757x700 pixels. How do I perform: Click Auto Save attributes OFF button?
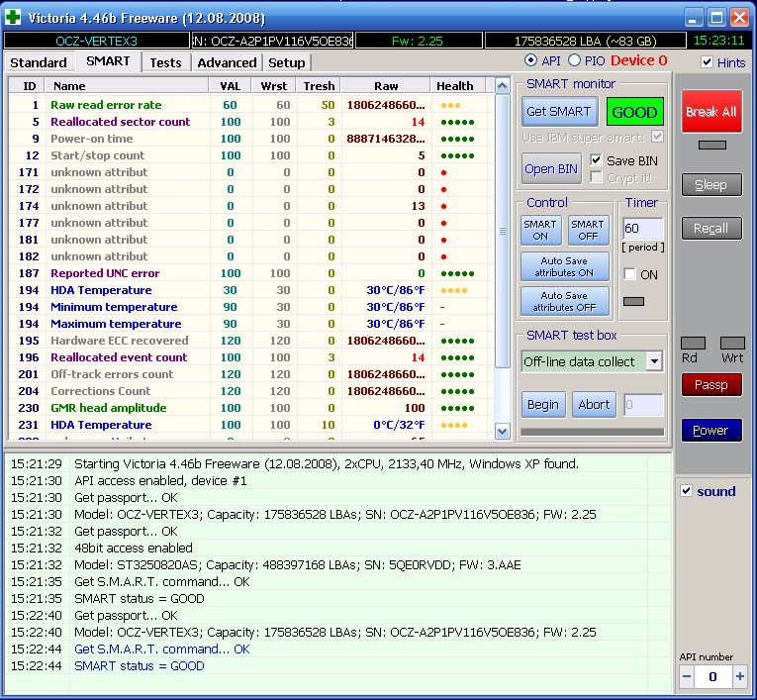[564, 301]
